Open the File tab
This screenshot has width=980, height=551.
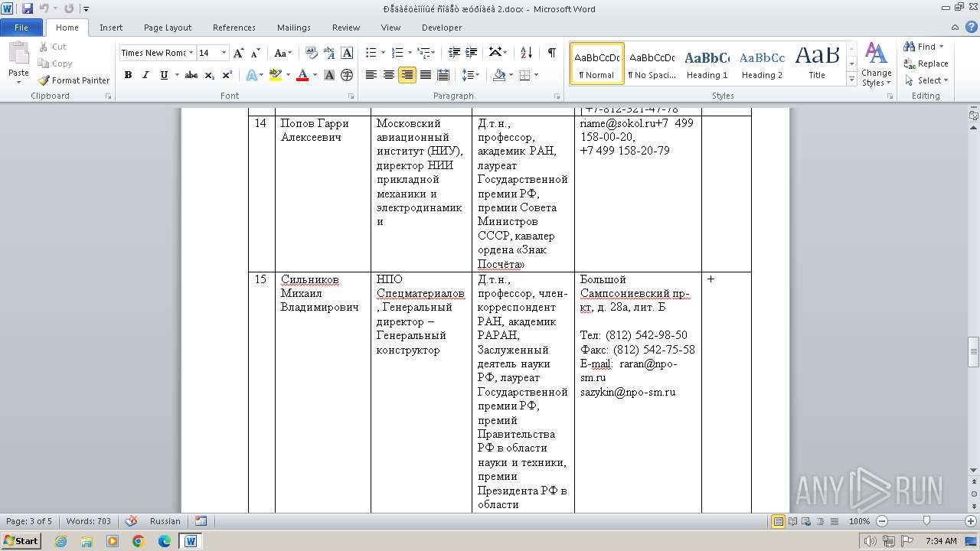click(x=21, y=28)
